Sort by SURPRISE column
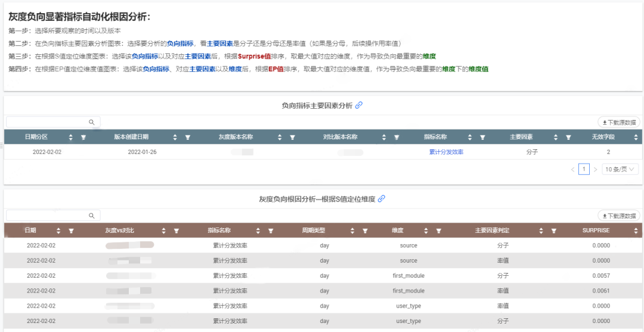Screen dimensions: 644x332 [636, 231]
